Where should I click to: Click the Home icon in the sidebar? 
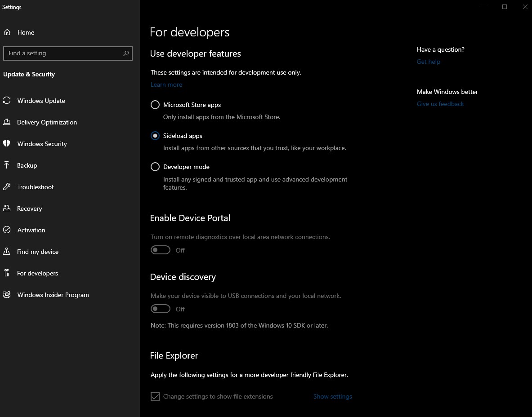pos(7,32)
